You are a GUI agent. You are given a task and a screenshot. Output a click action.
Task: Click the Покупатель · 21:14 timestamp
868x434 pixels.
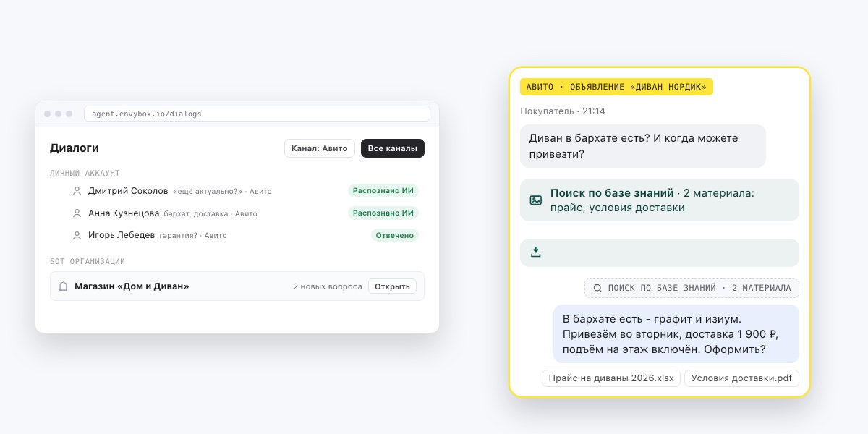click(563, 111)
